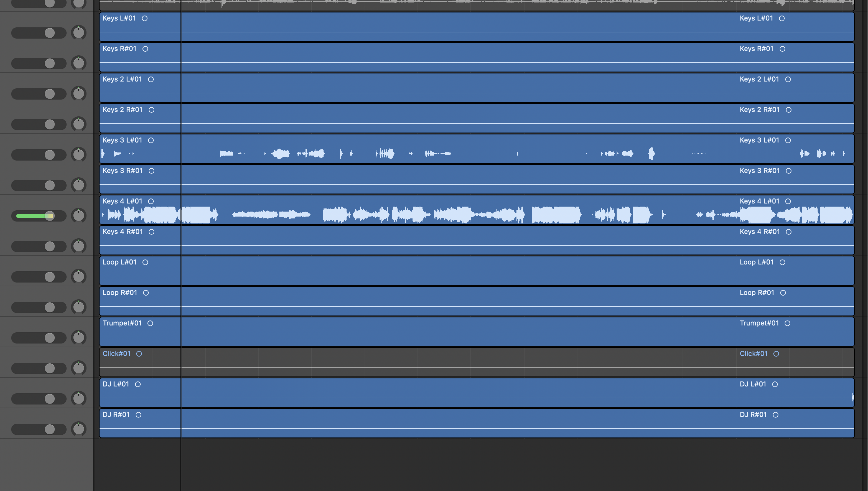
Task: Select the Keys L#01 audio region
Action: [x=477, y=27]
